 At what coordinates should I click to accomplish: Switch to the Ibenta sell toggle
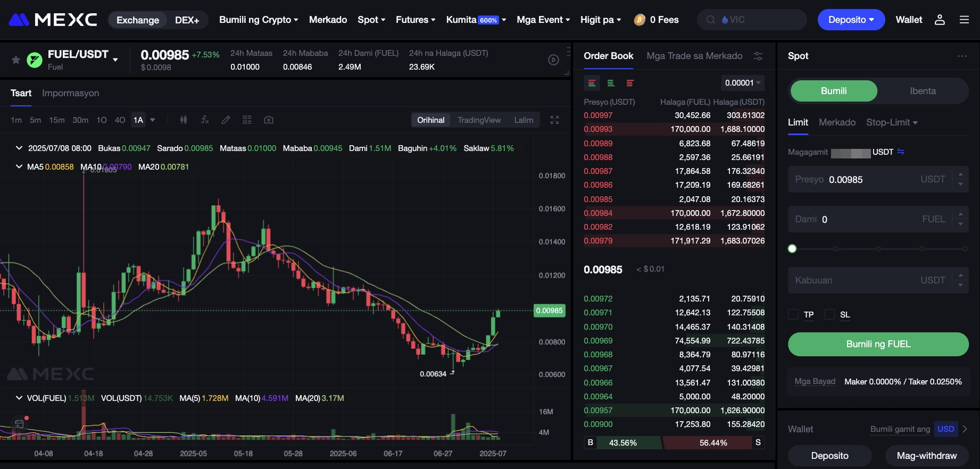pos(923,91)
